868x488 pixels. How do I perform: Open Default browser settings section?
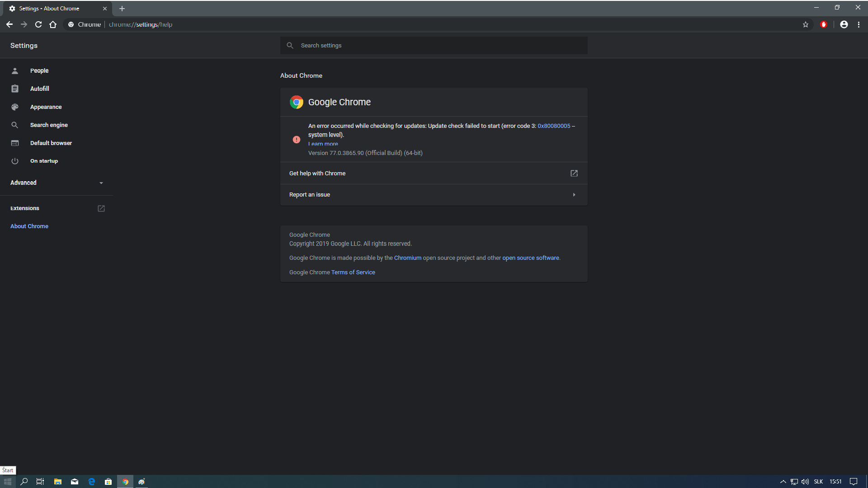(51, 143)
